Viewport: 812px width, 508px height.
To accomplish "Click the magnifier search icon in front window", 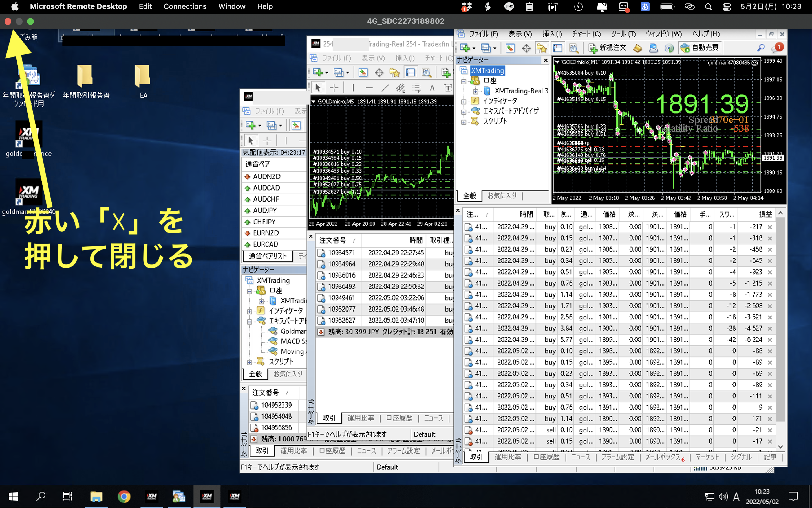I will click(x=761, y=48).
